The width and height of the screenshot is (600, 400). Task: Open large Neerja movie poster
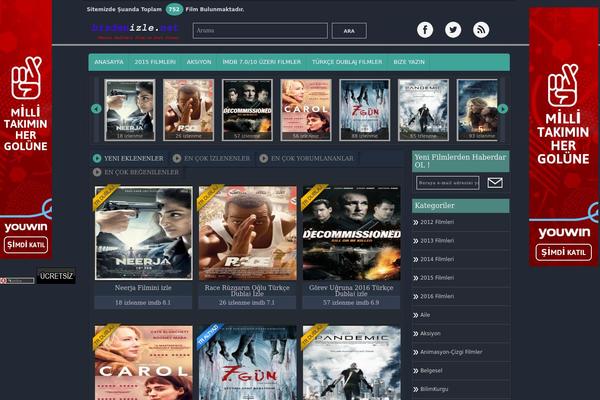click(x=143, y=233)
